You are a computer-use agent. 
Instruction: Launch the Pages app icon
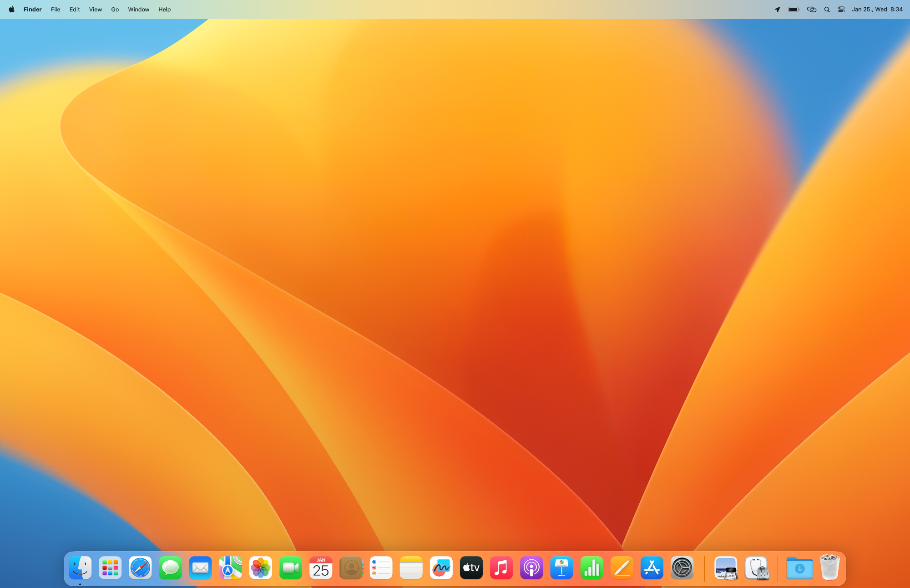click(x=622, y=568)
